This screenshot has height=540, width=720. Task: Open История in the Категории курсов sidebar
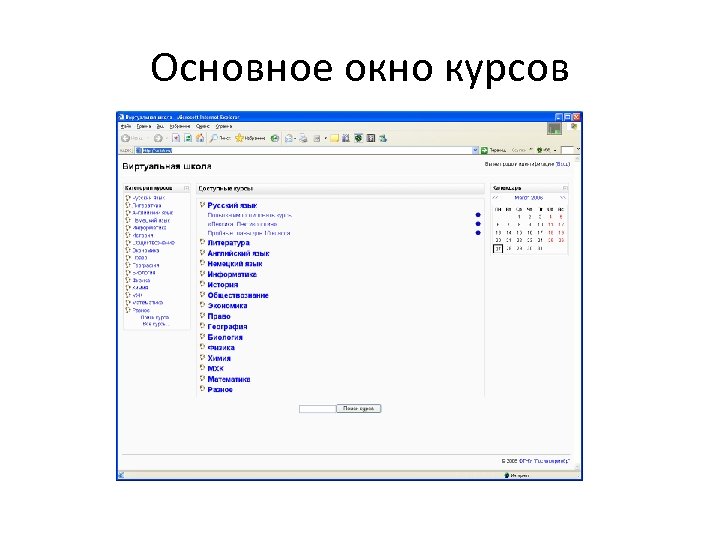[143, 235]
